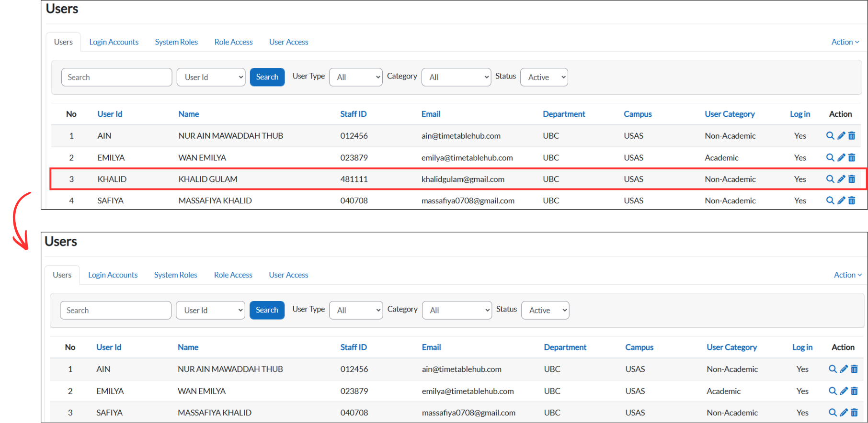The width and height of the screenshot is (868, 423).
Task: Open Category dropdown in upper panel
Action: [456, 77]
